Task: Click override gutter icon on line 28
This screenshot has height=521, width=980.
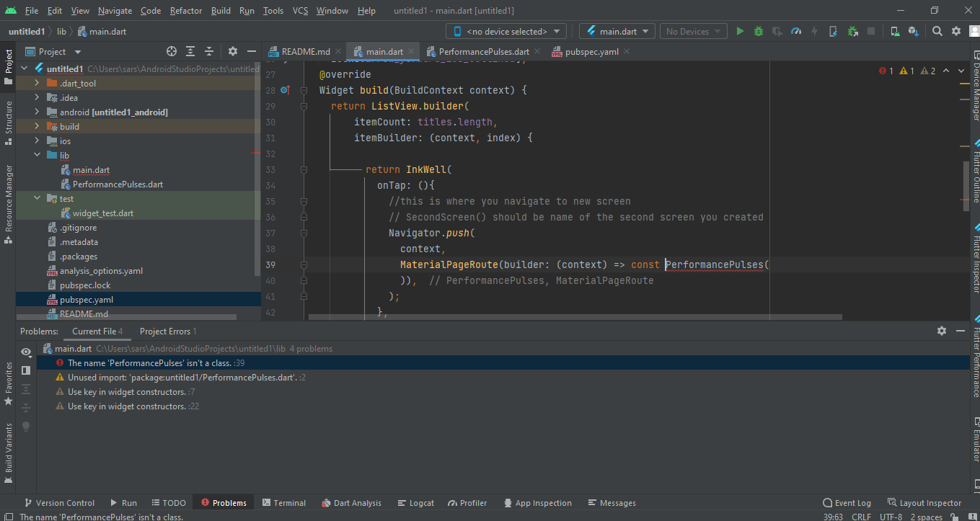Action: click(285, 90)
